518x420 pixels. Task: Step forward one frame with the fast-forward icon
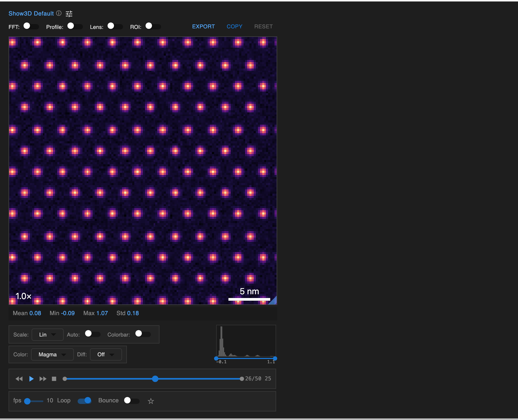click(43, 379)
